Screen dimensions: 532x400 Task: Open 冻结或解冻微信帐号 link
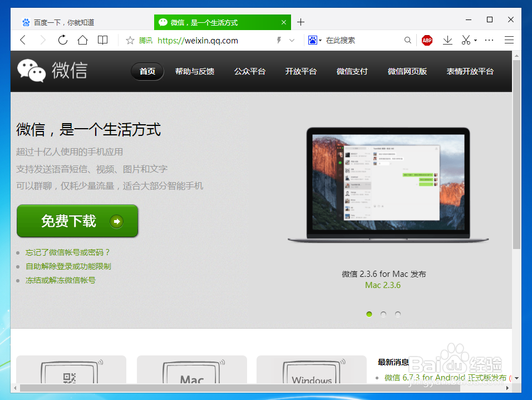pos(61,280)
